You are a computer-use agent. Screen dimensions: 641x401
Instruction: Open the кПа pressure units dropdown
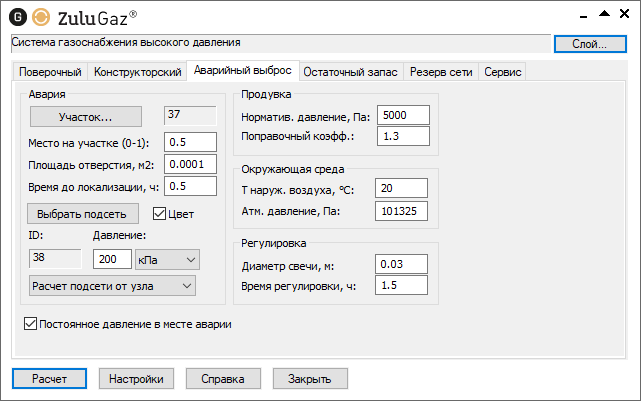pos(167,260)
